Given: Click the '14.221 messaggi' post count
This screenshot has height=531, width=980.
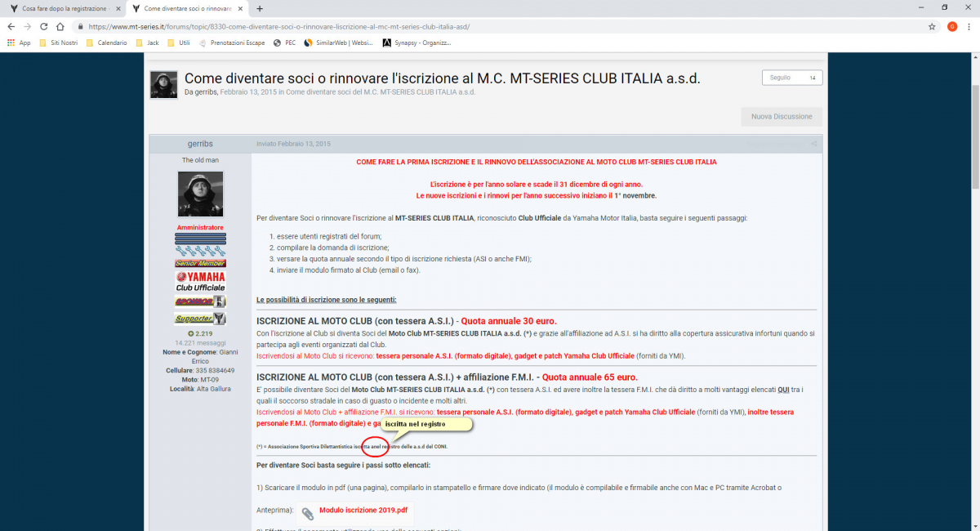Looking at the screenshot, I should (x=200, y=342).
